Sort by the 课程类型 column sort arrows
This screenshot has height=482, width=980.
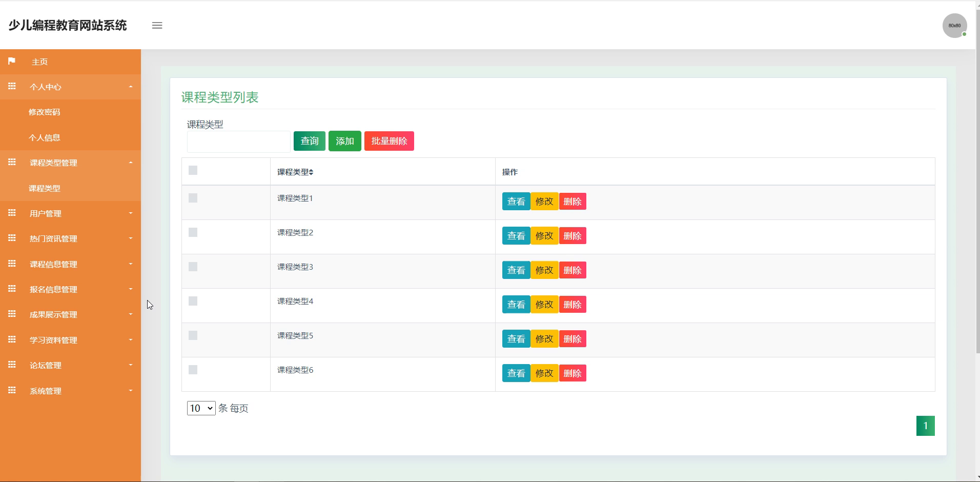click(x=311, y=172)
